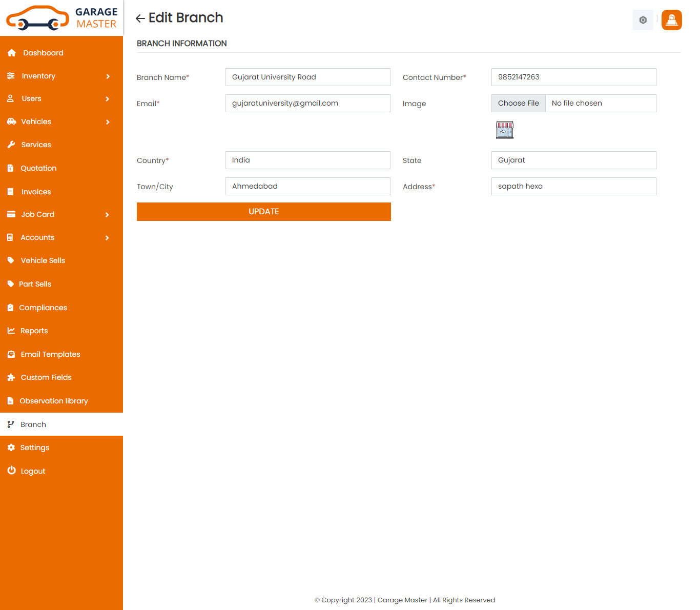Click the Logout power icon

point(11,471)
